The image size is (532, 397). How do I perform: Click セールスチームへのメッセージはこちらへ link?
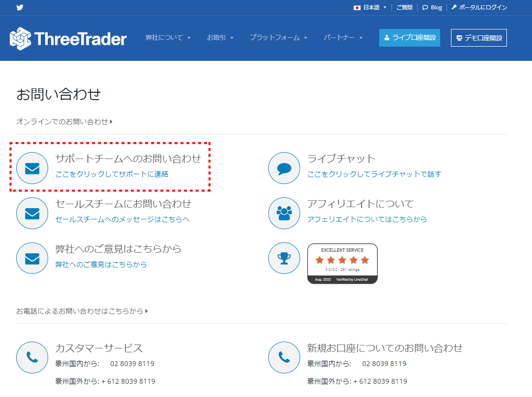click(x=122, y=219)
